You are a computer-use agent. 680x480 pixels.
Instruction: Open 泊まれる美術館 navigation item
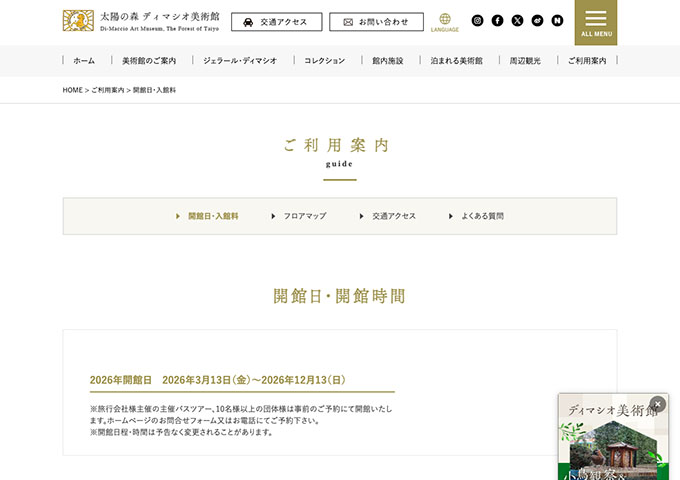457,61
